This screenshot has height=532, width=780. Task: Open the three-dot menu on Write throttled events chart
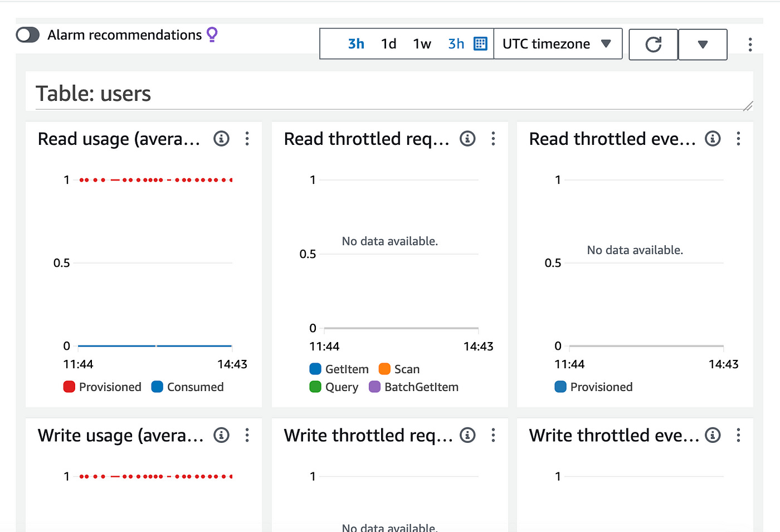click(738, 435)
